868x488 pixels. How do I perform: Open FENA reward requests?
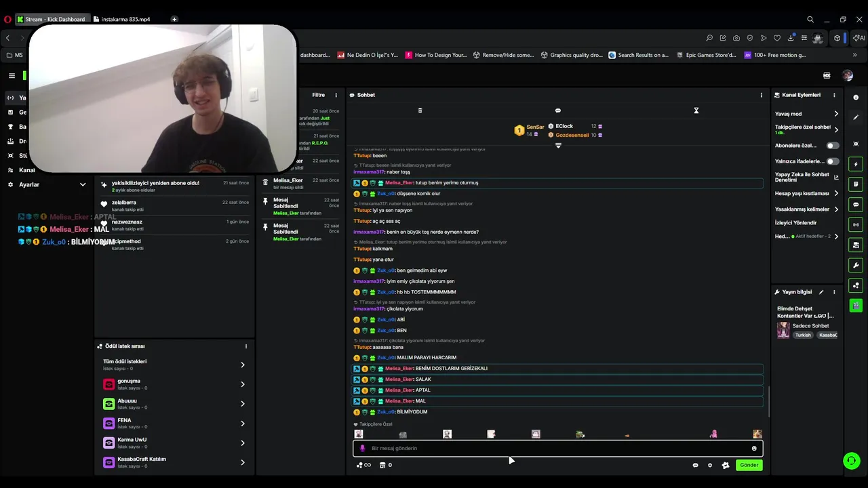(x=174, y=423)
